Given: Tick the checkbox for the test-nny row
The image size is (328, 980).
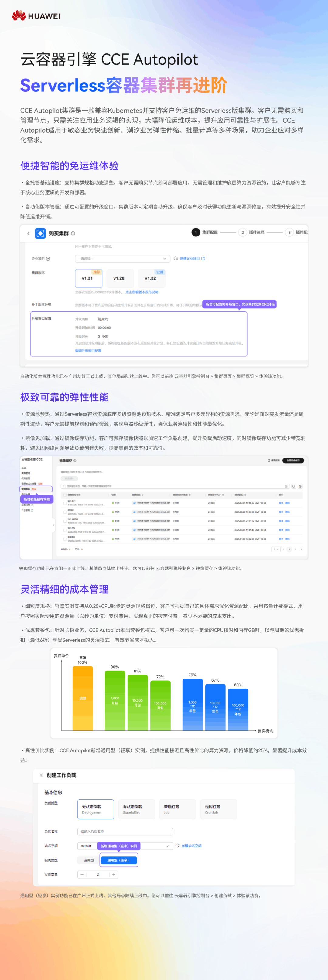Looking at the screenshot, I should 65,530.
